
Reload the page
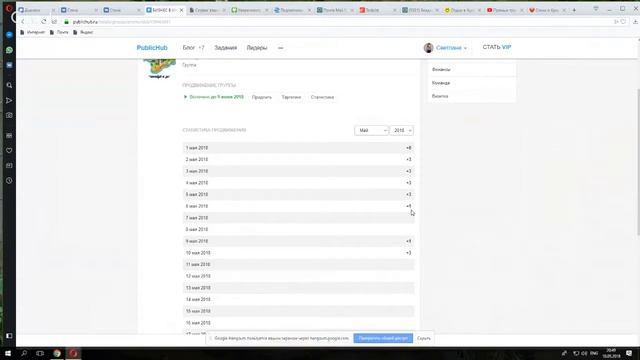pyautogui.click(x=44, y=22)
